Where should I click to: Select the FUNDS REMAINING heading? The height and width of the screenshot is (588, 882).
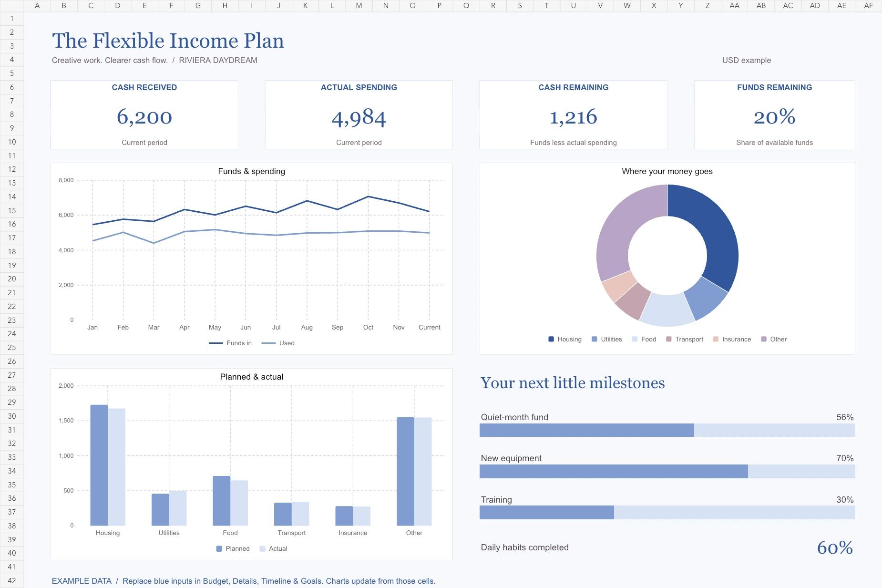(775, 87)
